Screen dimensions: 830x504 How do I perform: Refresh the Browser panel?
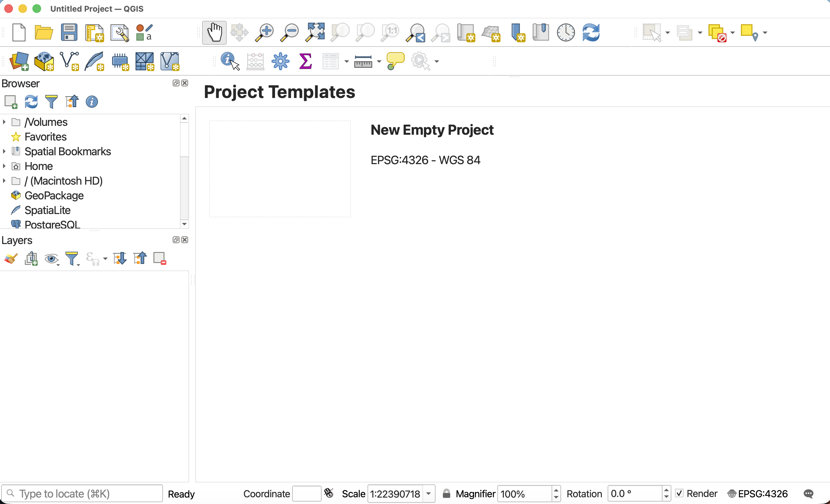click(31, 102)
